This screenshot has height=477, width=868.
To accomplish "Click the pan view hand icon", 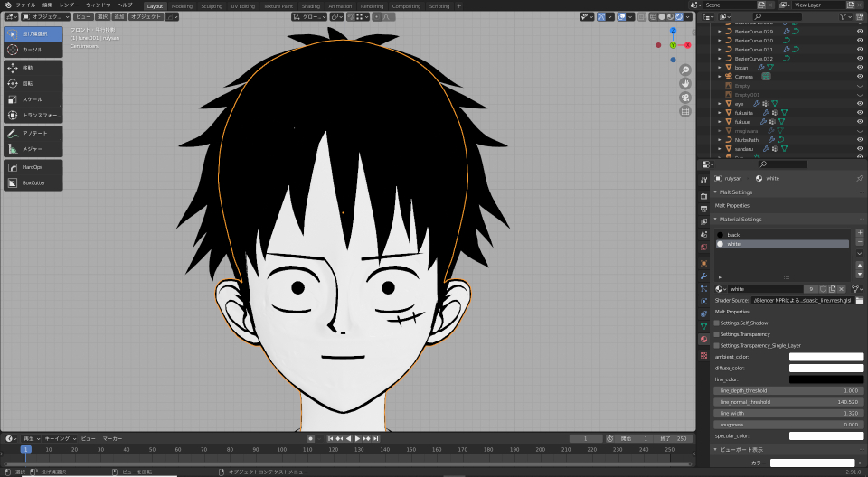I will click(x=685, y=83).
